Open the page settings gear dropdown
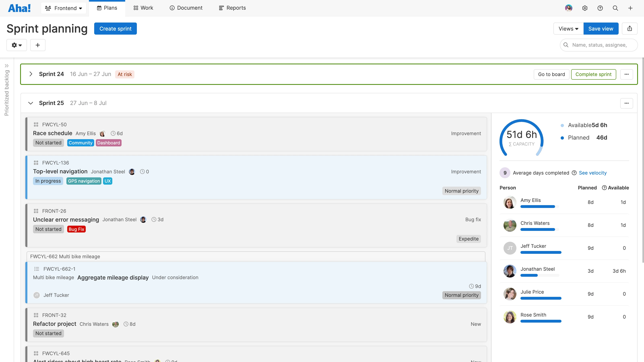 click(17, 45)
